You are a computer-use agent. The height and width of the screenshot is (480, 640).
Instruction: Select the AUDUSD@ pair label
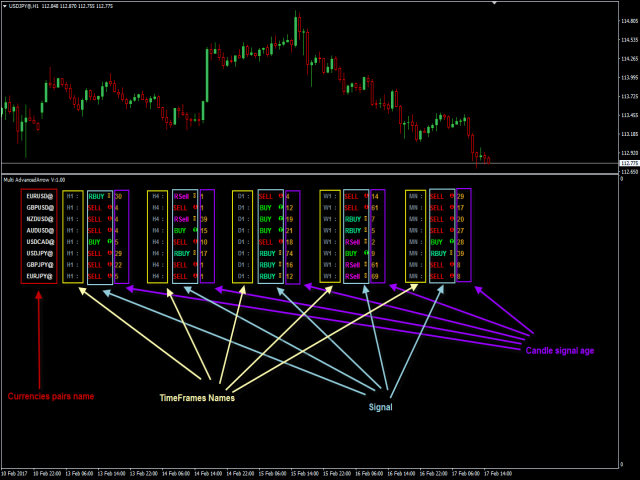40,231
